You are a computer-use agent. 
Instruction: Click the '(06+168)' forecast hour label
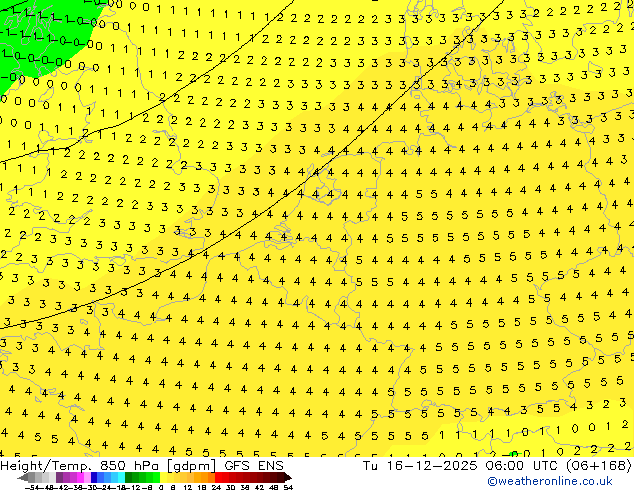pyautogui.click(x=598, y=466)
